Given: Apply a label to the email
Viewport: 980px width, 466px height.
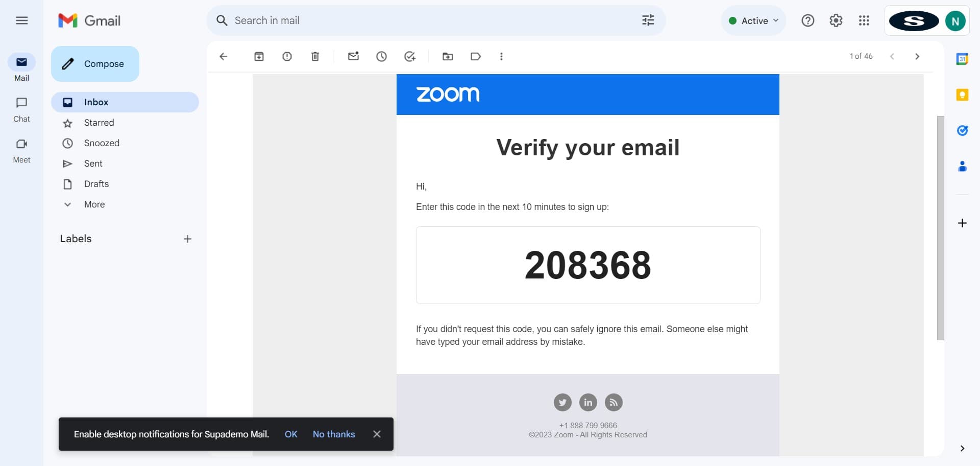Looking at the screenshot, I should [x=475, y=56].
